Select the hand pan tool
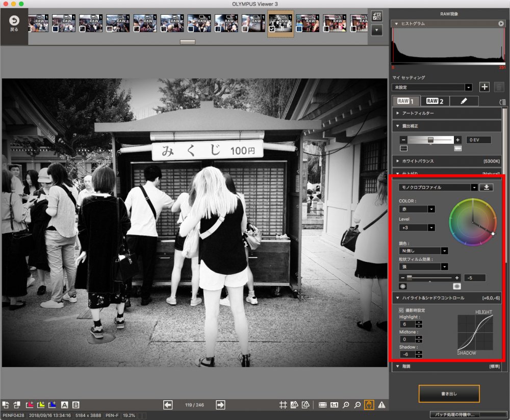 point(369,405)
